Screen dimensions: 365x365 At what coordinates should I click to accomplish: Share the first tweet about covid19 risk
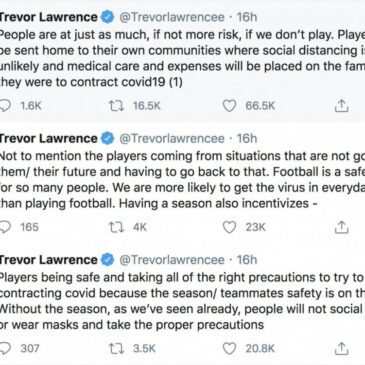341,106
